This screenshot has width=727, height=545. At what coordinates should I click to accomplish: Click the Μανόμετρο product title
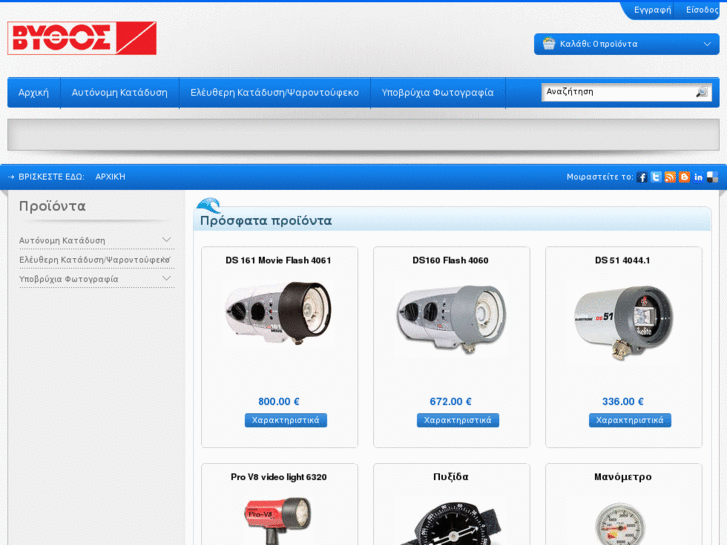(623, 477)
